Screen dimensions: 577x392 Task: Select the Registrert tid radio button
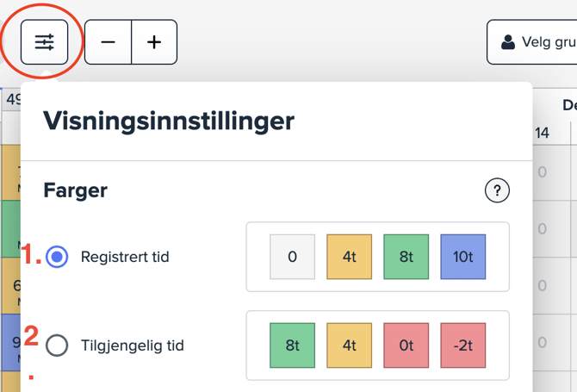point(57,257)
